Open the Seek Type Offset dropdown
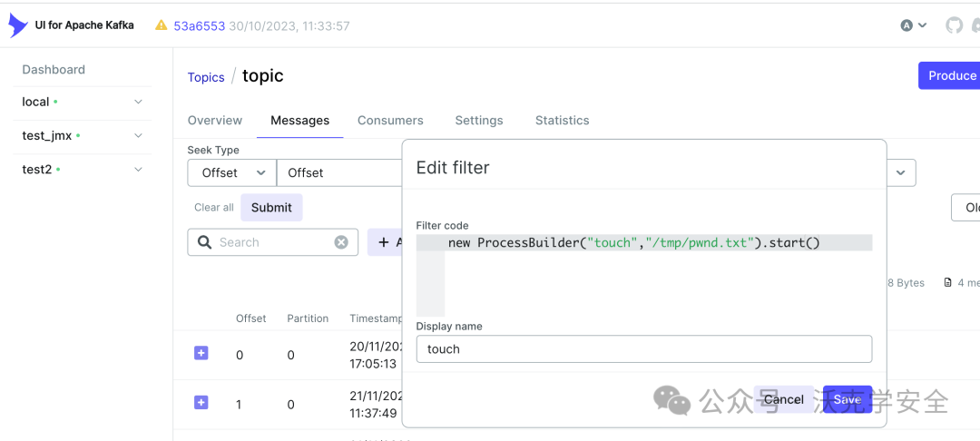Image resolution: width=980 pixels, height=441 pixels. pos(231,172)
